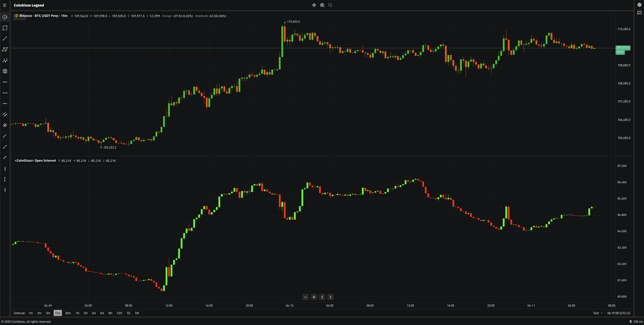Select the rectangle drawing tool
The width and height of the screenshot is (644, 325).
tap(5, 28)
